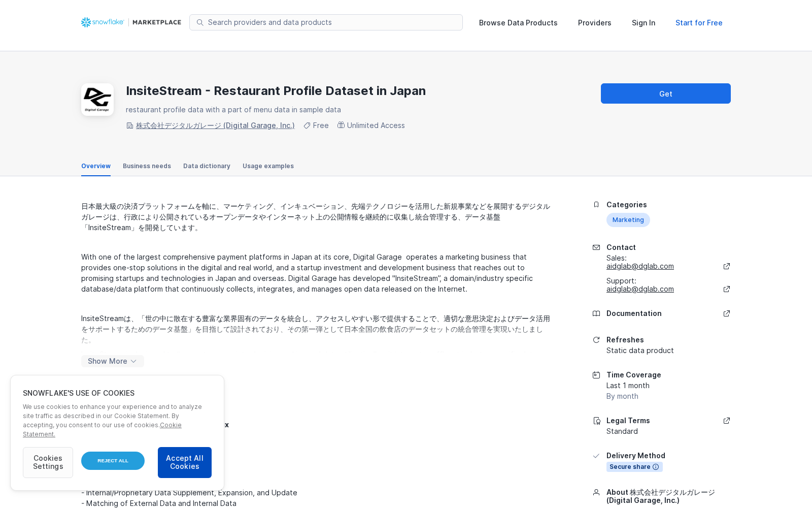Open the Documentation external link icon

pyautogui.click(x=727, y=313)
